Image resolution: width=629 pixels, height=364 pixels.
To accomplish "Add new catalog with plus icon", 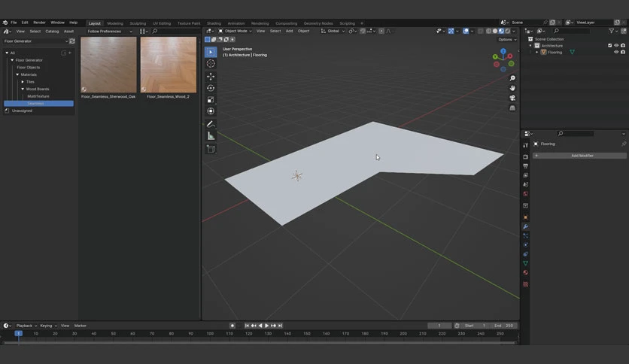I will (70, 53).
